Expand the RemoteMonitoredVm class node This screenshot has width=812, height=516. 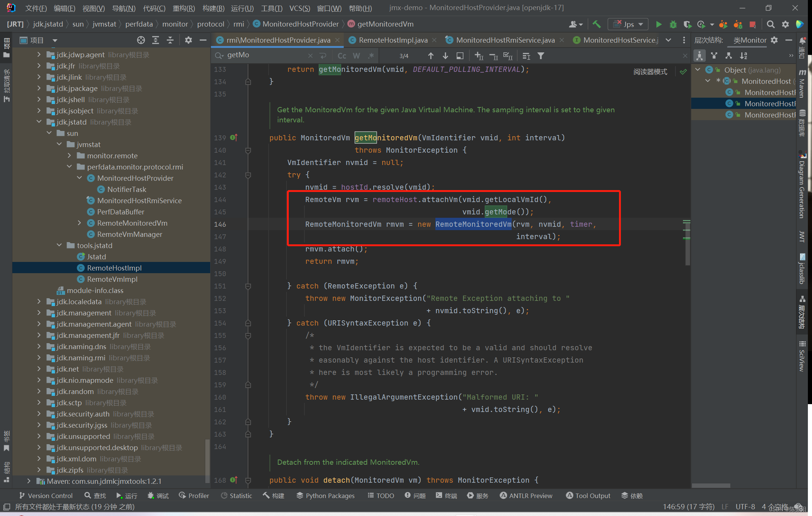point(79,223)
